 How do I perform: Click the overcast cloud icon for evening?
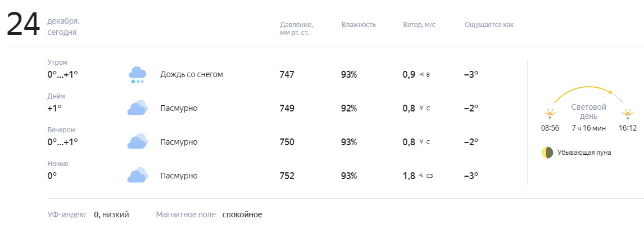137,141
